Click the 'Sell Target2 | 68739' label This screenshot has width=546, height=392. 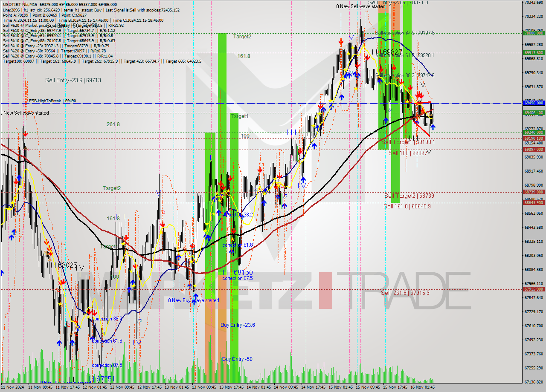tap(409, 196)
